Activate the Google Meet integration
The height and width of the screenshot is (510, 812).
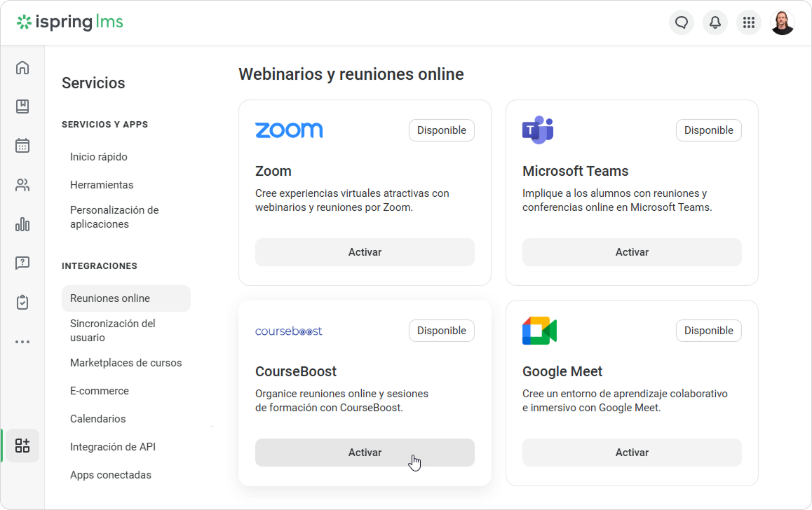(632, 453)
